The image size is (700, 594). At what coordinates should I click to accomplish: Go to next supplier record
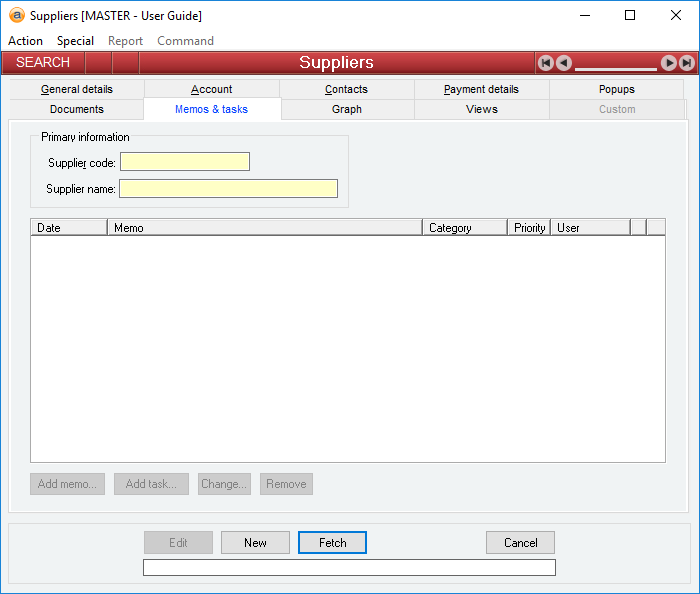tap(669, 63)
